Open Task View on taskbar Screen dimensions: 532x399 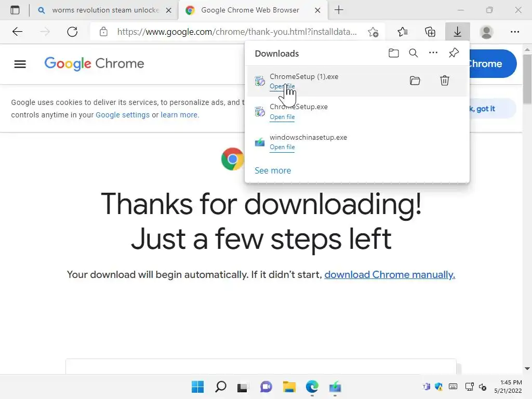click(x=242, y=387)
